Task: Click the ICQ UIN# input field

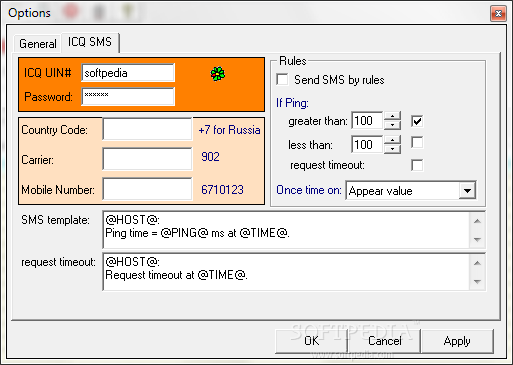Action: pyautogui.click(x=128, y=73)
